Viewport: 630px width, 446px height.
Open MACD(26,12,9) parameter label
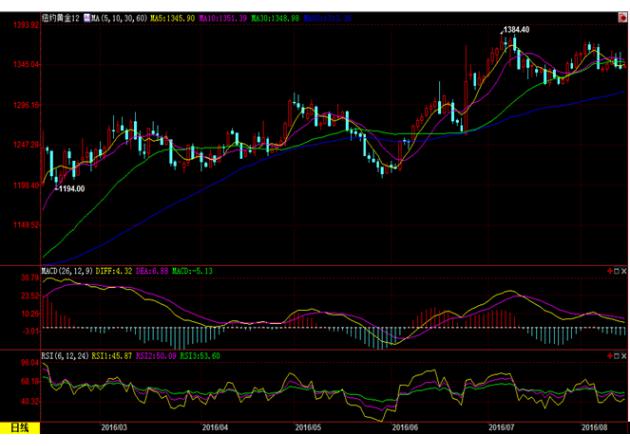tap(64, 271)
